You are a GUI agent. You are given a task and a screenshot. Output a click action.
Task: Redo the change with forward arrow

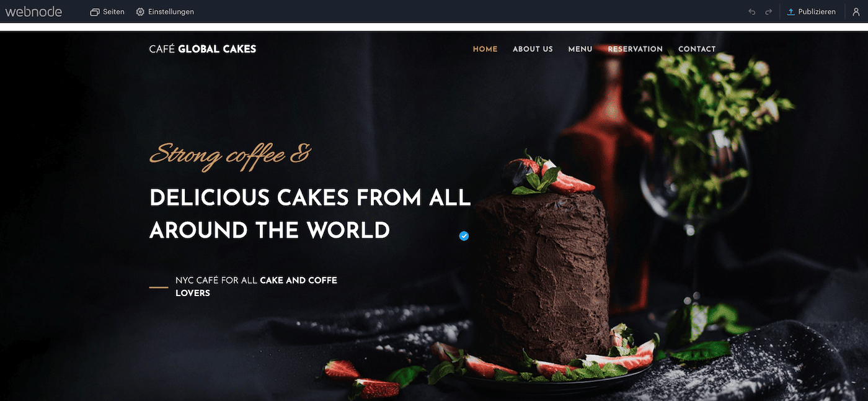[x=769, y=12]
